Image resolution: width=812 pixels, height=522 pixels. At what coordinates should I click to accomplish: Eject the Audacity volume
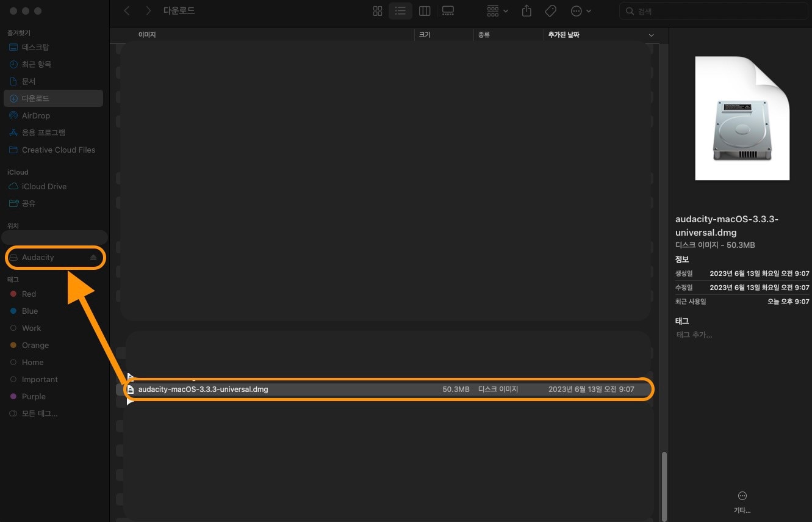[93, 258]
